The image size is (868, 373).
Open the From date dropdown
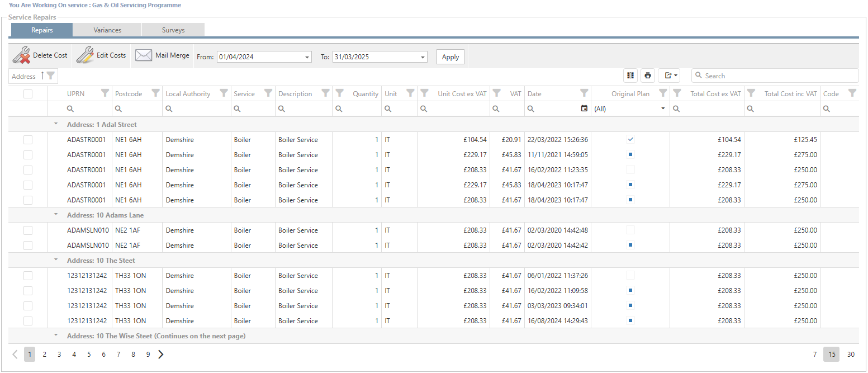point(307,57)
